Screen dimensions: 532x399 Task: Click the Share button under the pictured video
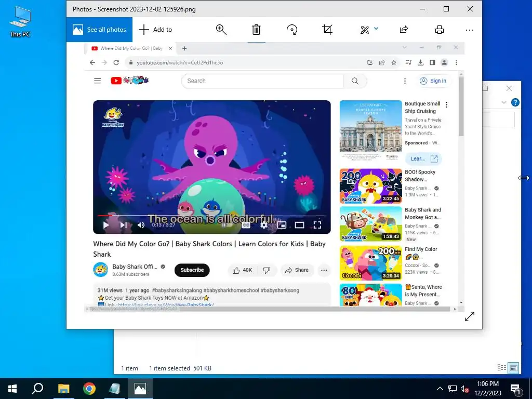(x=297, y=270)
